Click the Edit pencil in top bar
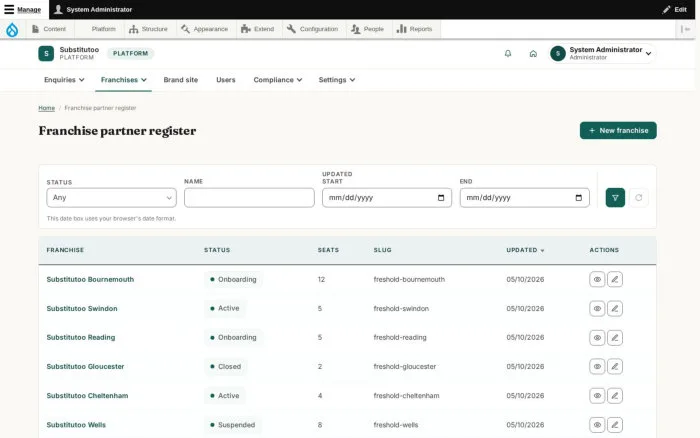The width and height of the screenshot is (700, 438). coord(675,9)
